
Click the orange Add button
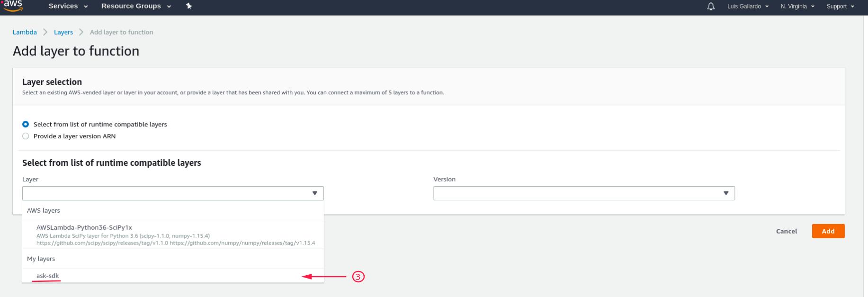828,231
